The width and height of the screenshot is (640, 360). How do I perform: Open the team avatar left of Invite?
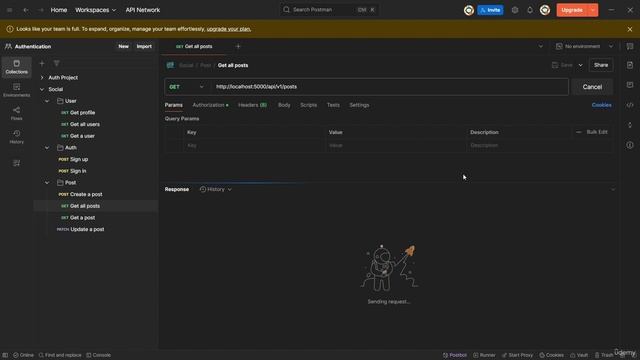pos(469,10)
